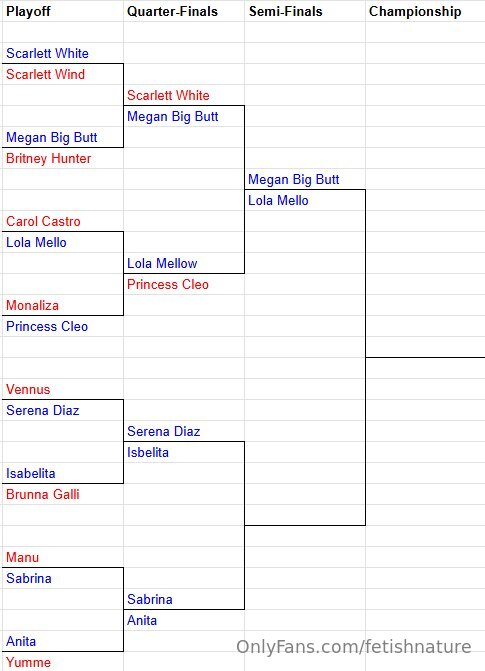Image resolution: width=485 pixels, height=671 pixels.
Task: Click Serena Diaz in Playoff column
Action: click(63, 410)
